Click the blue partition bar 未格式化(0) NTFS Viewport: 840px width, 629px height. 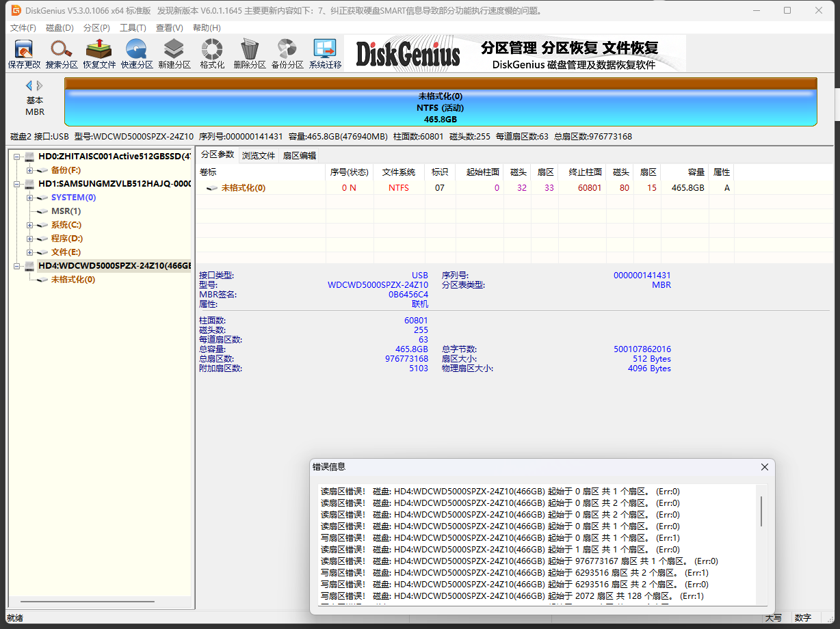tap(441, 107)
